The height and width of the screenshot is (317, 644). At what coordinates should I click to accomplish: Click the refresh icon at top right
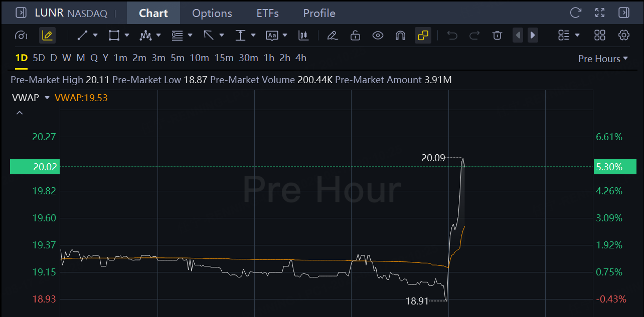[576, 13]
